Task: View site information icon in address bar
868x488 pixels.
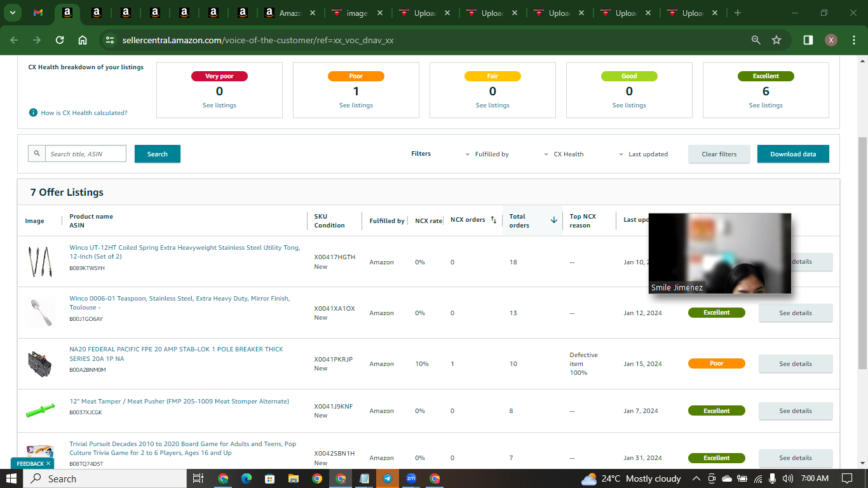Action: point(110,40)
